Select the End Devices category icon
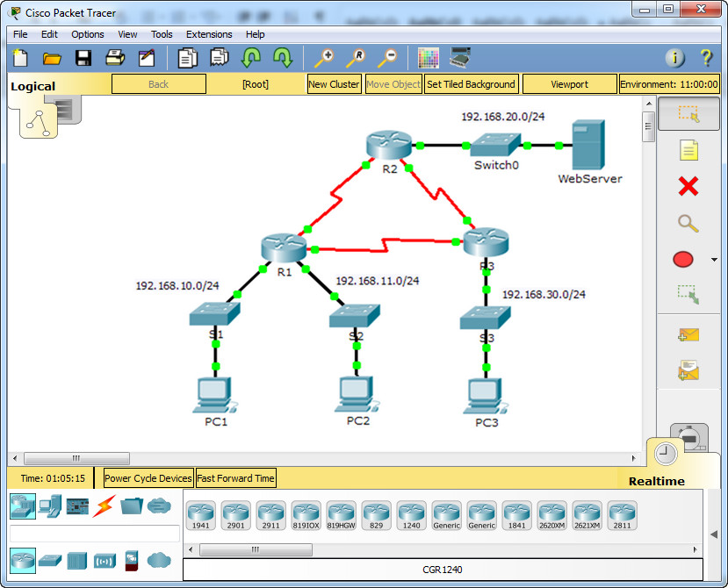The height and width of the screenshot is (588, 728). pyautogui.click(x=50, y=506)
